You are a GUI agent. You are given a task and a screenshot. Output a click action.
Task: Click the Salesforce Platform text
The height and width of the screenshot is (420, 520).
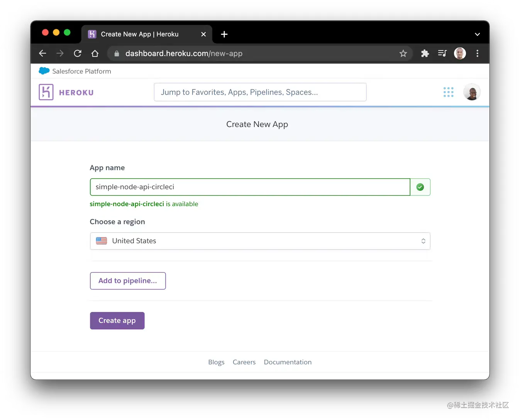(x=82, y=71)
